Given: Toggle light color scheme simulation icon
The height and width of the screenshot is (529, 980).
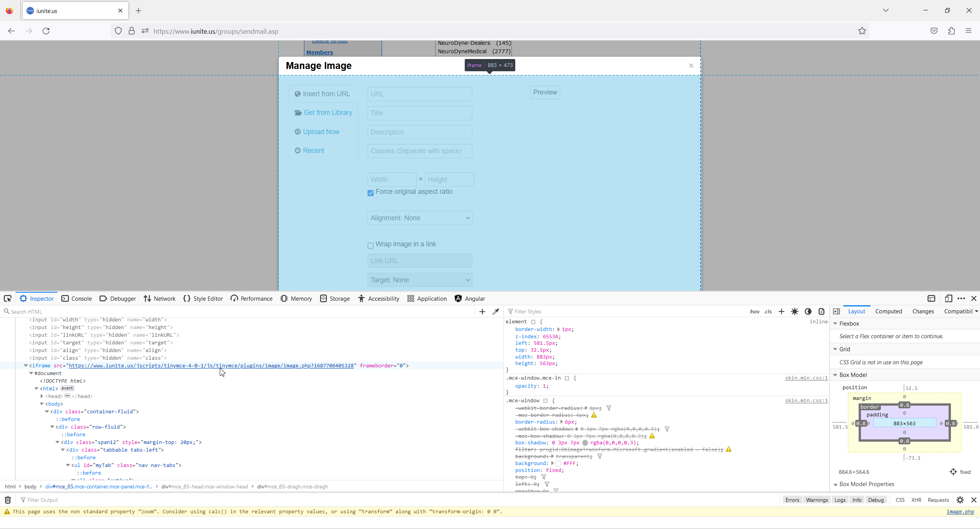Looking at the screenshot, I should pyautogui.click(x=795, y=311).
